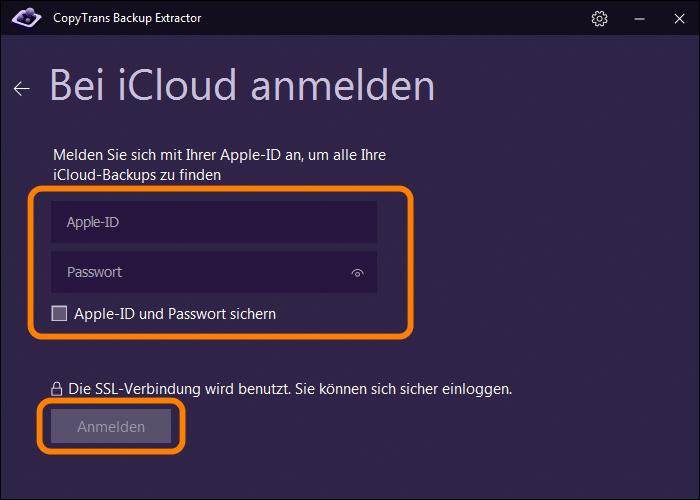Show password with the eye icon

pyautogui.click(x=357, y=272)
